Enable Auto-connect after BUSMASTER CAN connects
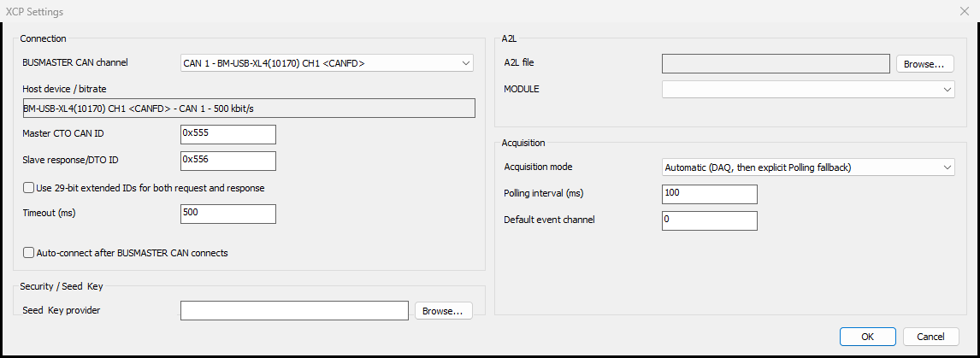This screenshot has height=358, width=980. (x=28, y=253)
